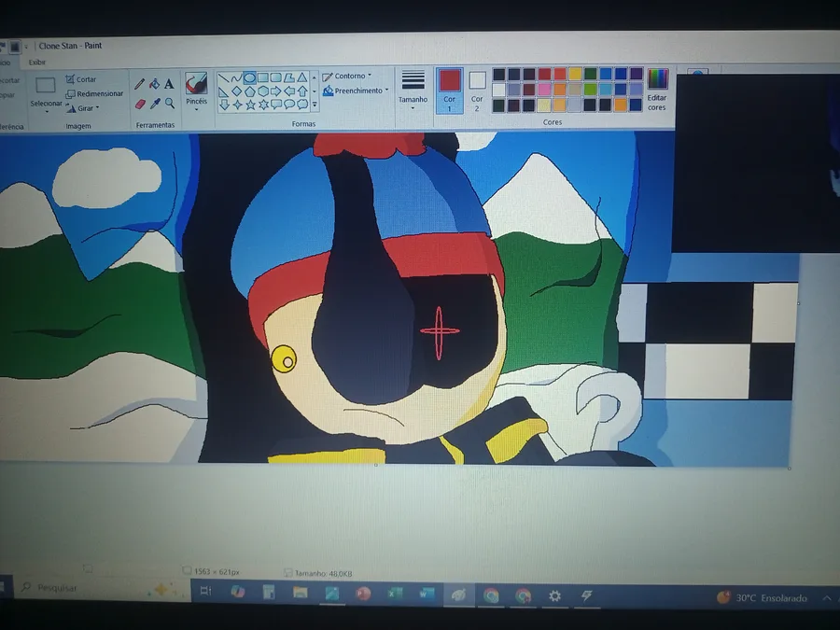
Task: Select the Curve shape
Action: point(237,78)
